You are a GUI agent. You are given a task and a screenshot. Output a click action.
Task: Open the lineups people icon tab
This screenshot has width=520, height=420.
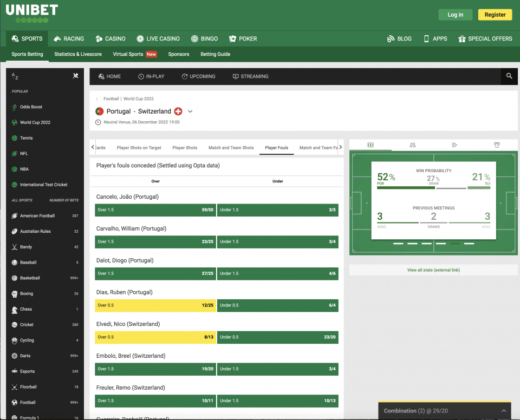413,145
